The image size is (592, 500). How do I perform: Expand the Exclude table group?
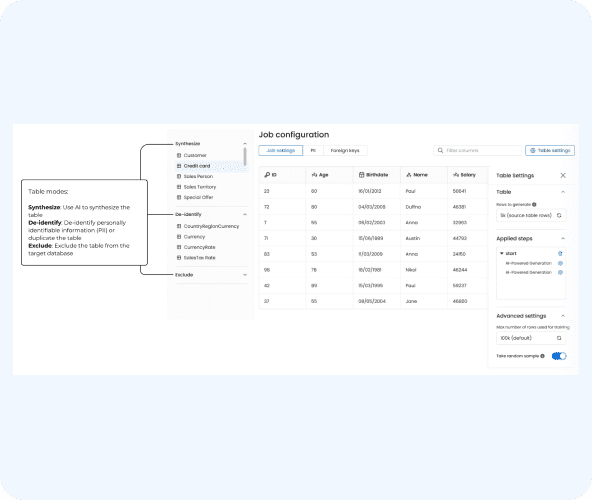(x=245, y=275)
